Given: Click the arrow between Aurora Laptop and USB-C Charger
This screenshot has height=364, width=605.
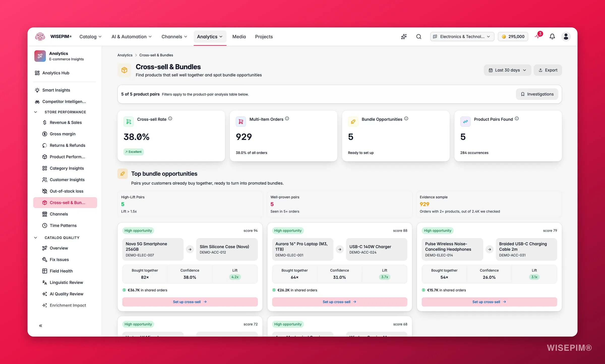Looking at the screenshot, I should (340, 249).
